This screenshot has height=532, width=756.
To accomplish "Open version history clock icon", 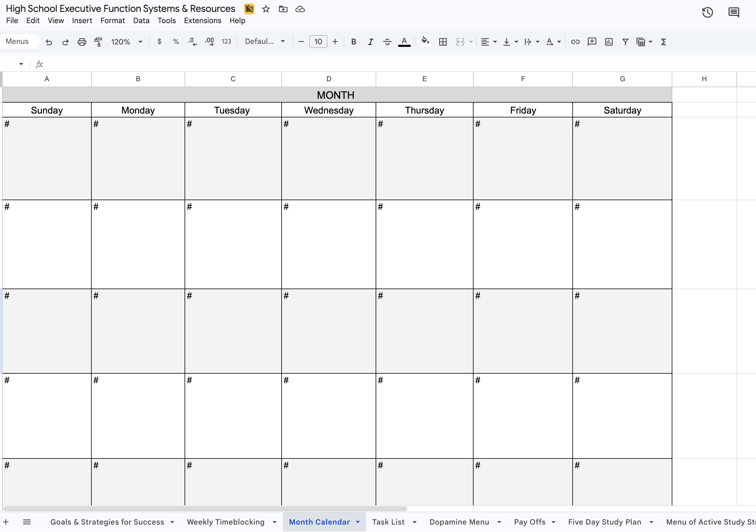I will [707, 12].
